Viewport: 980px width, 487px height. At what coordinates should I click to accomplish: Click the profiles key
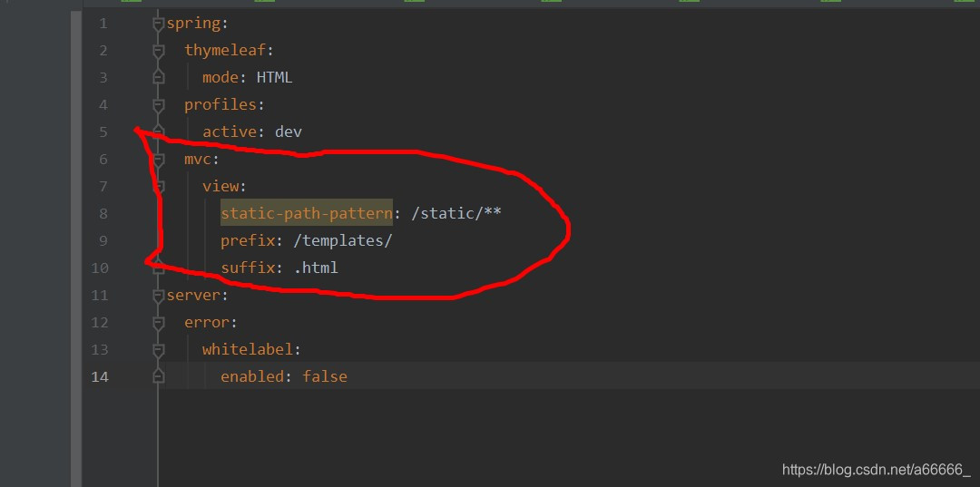coord(220,105)
